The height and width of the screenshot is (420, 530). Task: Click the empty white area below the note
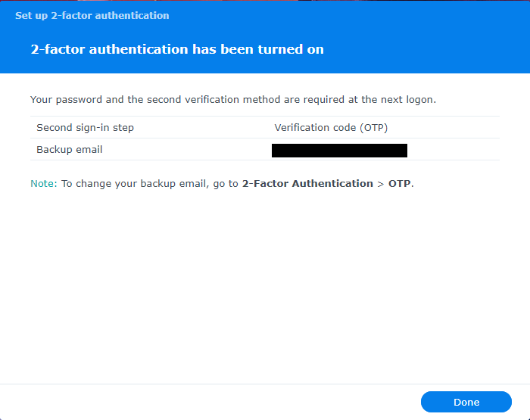(x=265, y=288)
